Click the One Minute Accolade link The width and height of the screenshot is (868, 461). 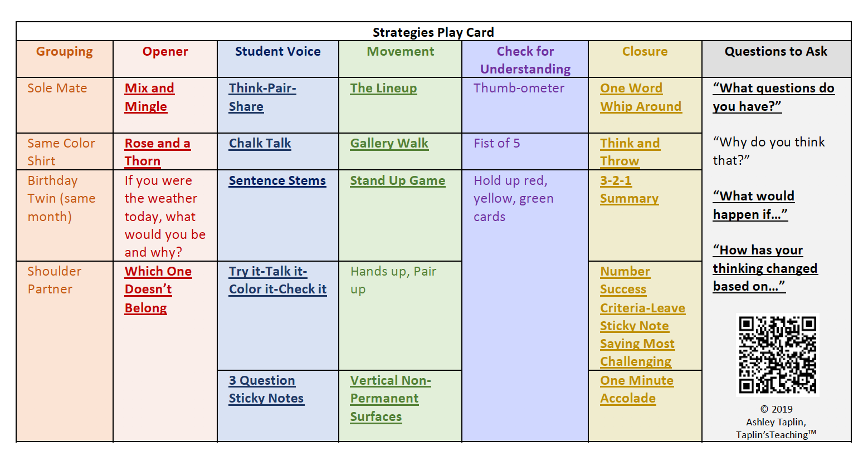(x=636, y=381)
